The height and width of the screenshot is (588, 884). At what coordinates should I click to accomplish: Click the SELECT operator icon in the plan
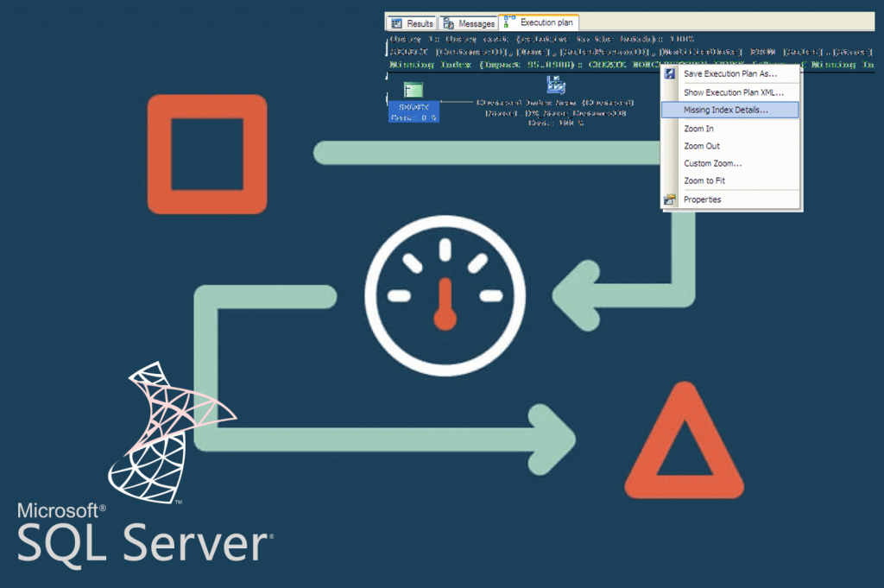tap(413, 88)
